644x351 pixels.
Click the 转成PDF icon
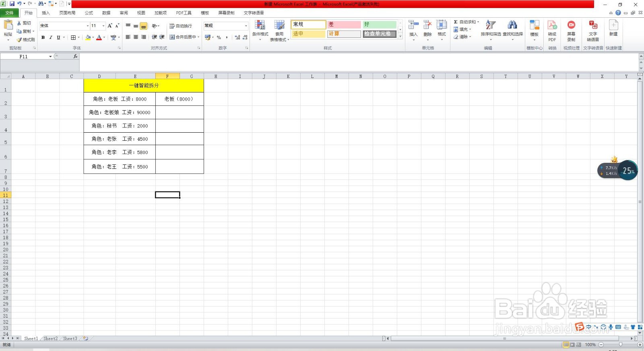[552, 25]
